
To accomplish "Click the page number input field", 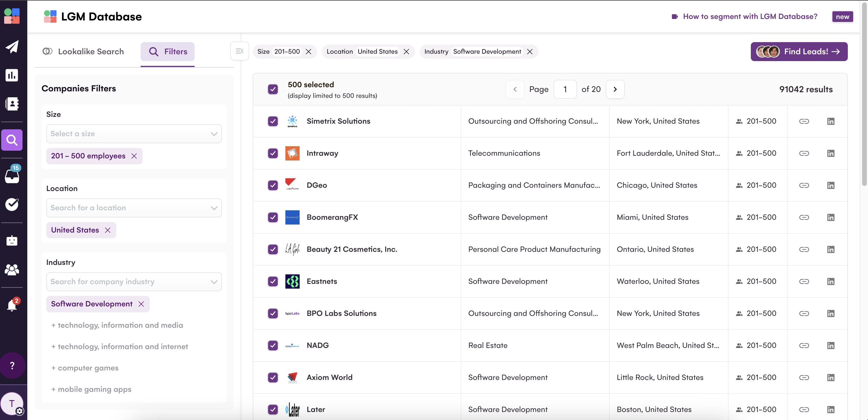I will click(565, 89).
